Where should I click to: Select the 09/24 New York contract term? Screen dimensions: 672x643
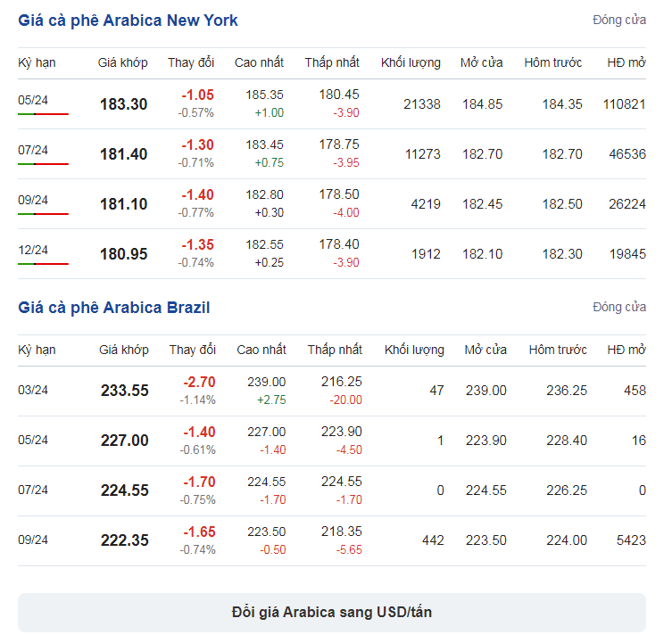point(33,200)
